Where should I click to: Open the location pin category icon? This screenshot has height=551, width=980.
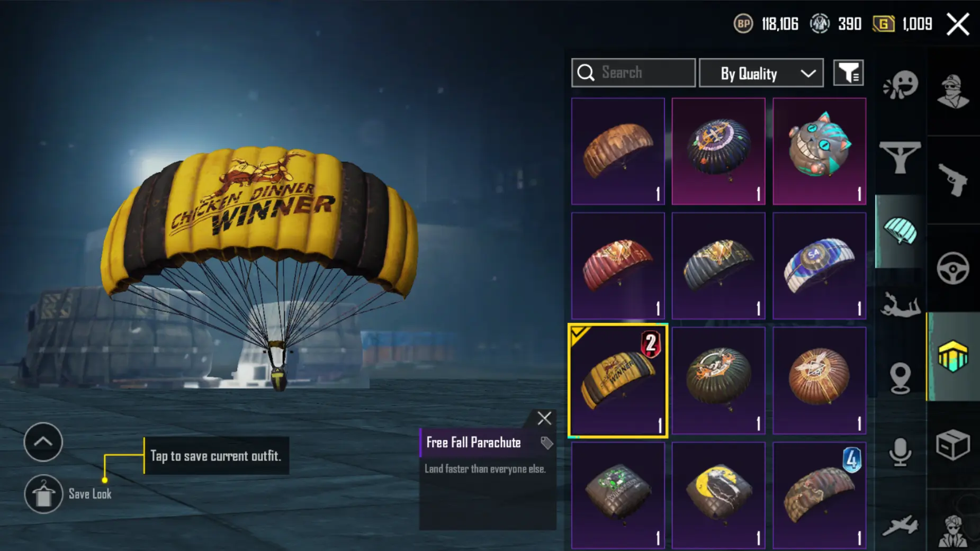(900, 378)
